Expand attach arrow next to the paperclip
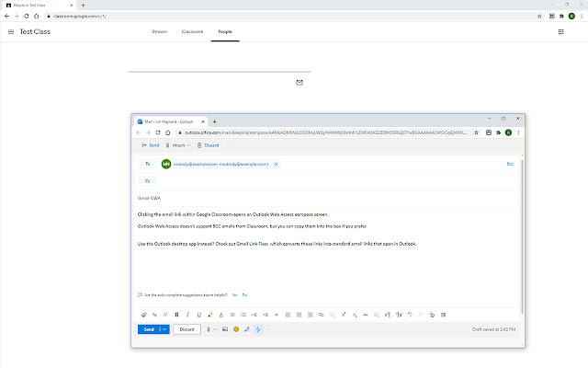Screen dimensions: 588x368 (215, 329)
